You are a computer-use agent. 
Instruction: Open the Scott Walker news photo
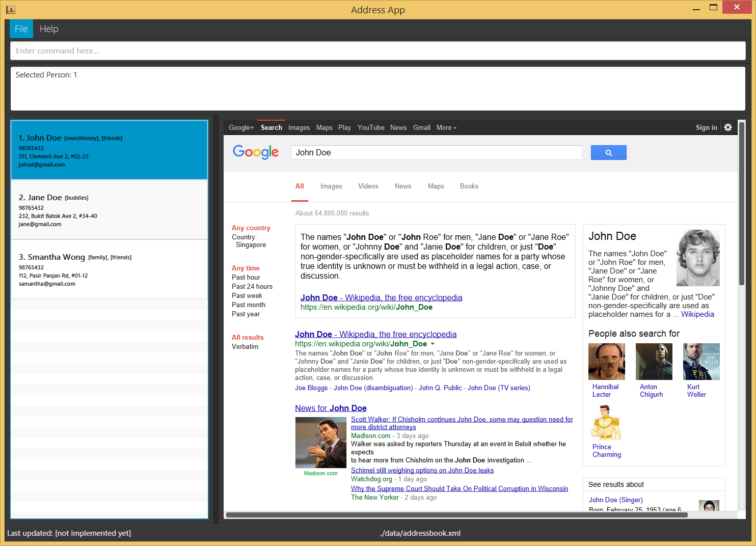tap(321, 443)
